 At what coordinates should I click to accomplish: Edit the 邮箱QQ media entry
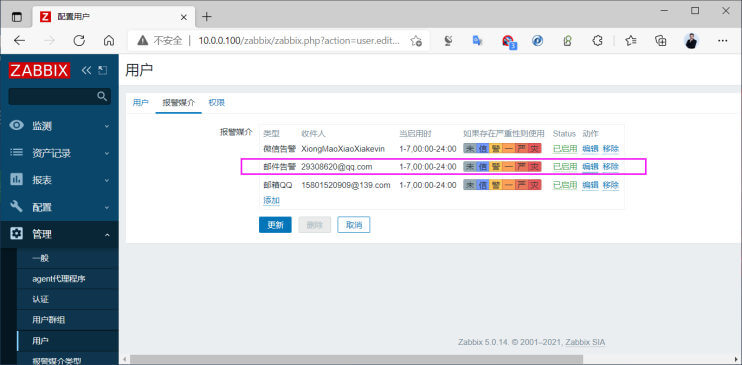click(x=590, y=185)
